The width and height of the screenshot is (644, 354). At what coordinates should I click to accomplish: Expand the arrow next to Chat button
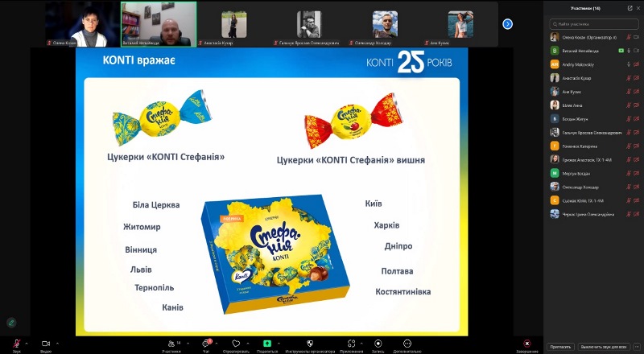(217, 344)
